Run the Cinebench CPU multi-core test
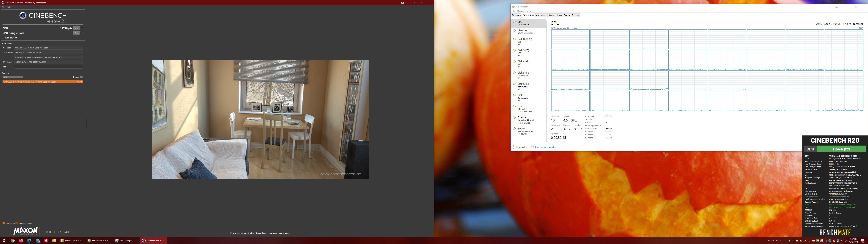This screenshot has height=244, width=868. tap(76, 28)
